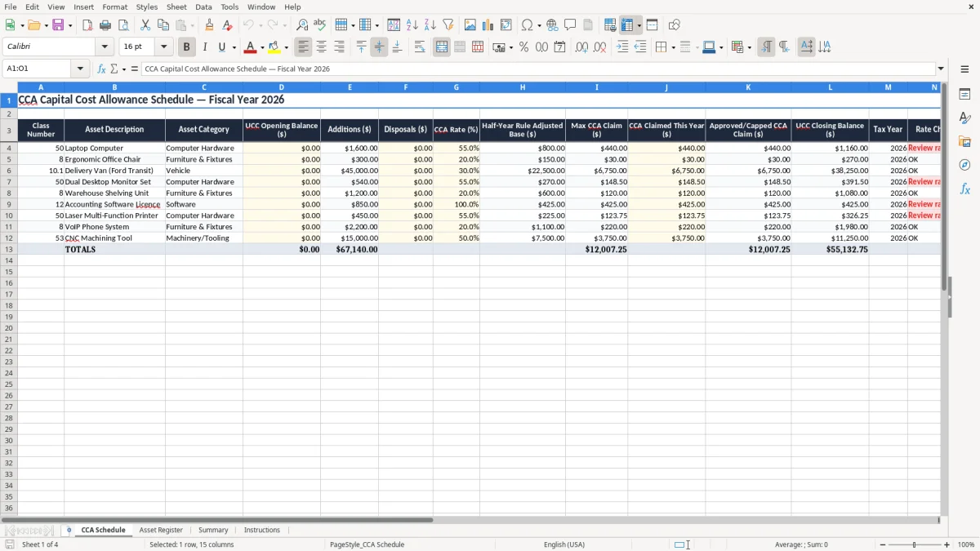Open the sidebar Gallery icon
This screenshot has height=551, width=980.
click(x=964, y=142)
